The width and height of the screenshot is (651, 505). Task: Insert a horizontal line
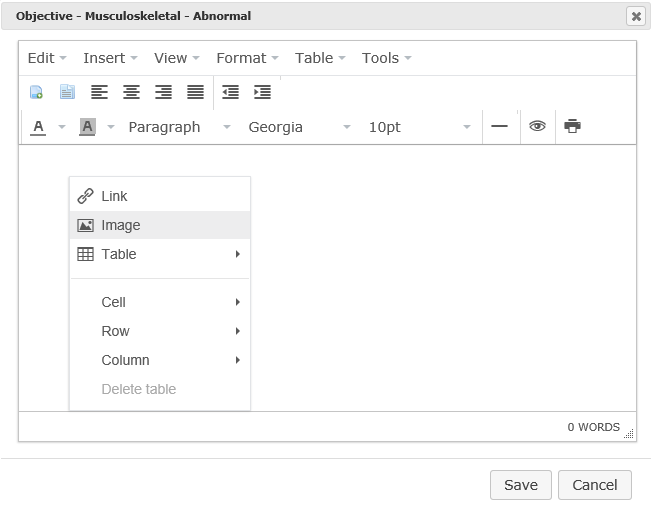pos(499,126)
